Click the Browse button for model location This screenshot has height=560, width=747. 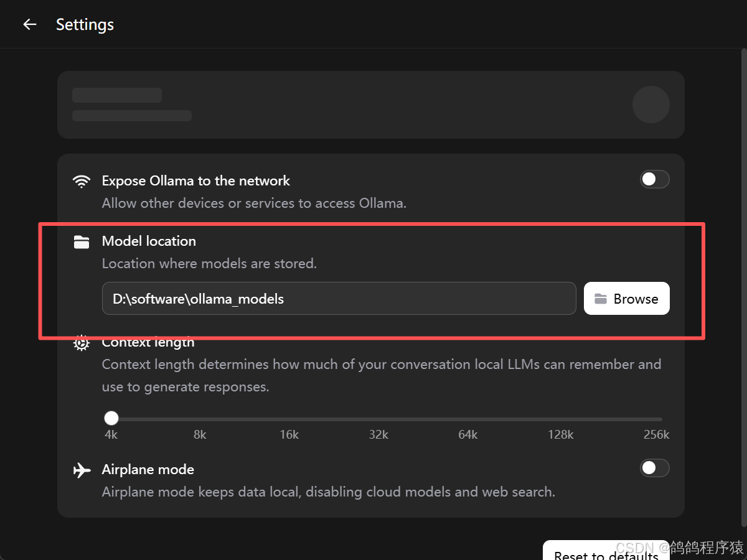click(626, 299)
